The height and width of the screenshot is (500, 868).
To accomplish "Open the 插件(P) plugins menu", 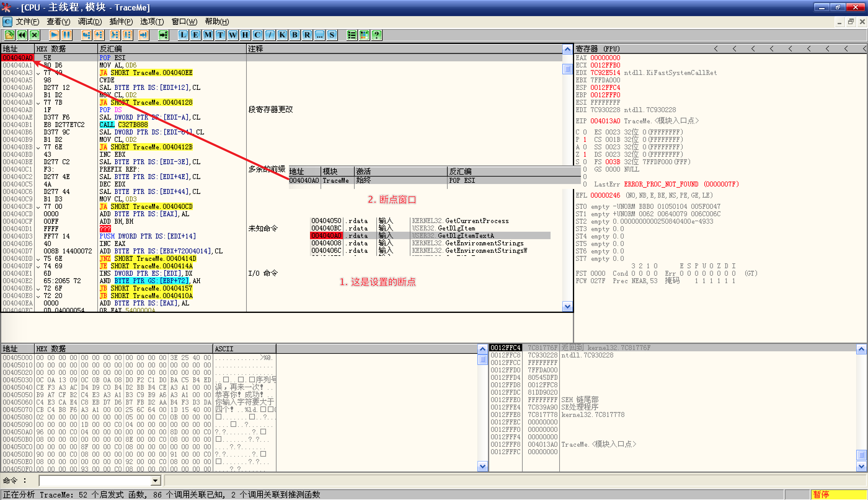I will pyautogui.click(x=121, y=22).
